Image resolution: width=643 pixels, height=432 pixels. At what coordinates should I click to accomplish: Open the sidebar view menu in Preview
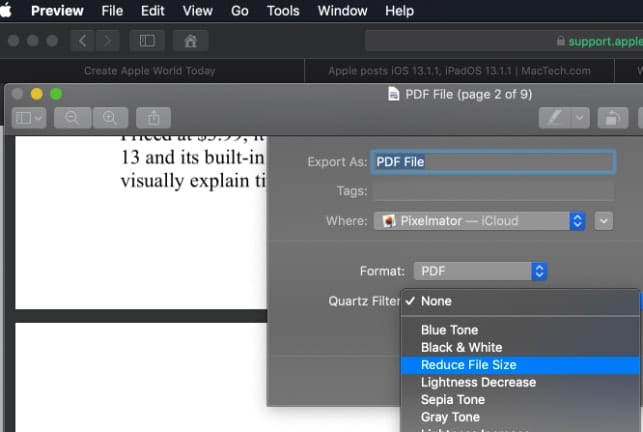[x=29, y=117]
